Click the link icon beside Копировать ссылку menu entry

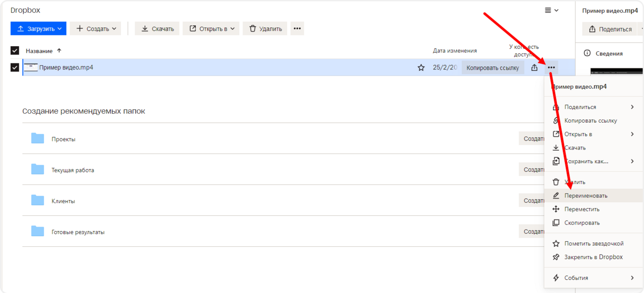click(556, 121)
